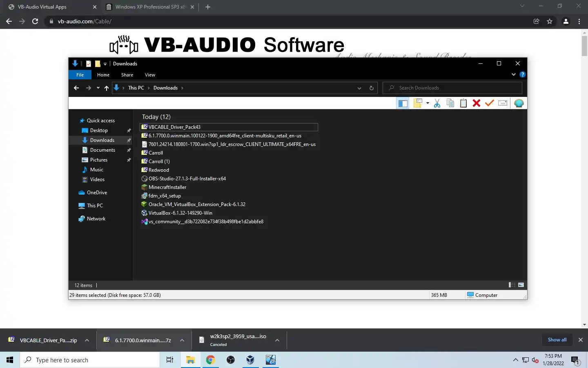Close the Chrome downloads bar

(580, 340)
